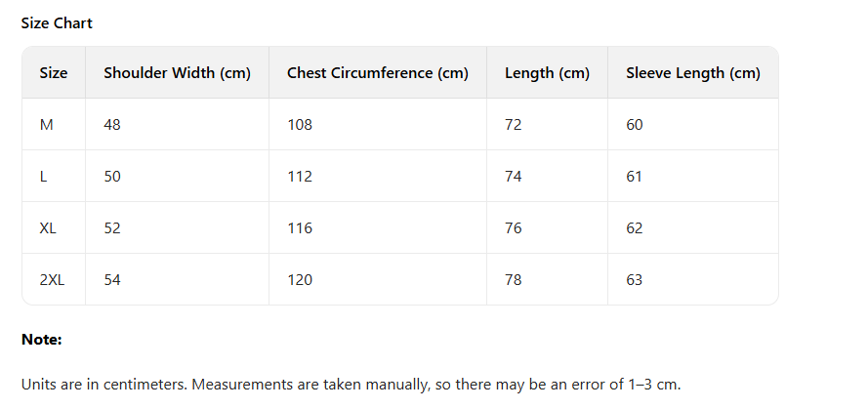
Task: Click the Chest Circumference (cm) header
Action: point(377,73)
